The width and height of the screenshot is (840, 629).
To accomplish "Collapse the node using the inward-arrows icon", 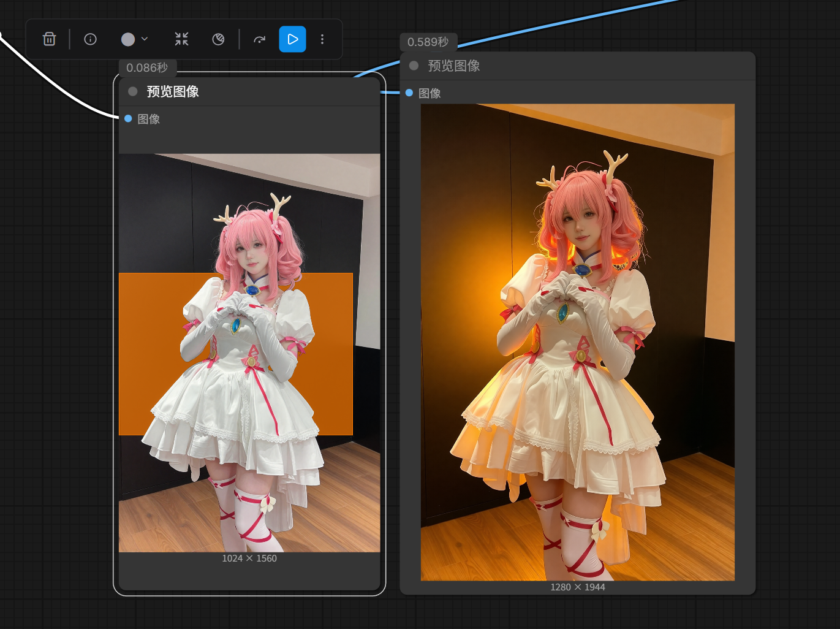I will click(181, 39).
